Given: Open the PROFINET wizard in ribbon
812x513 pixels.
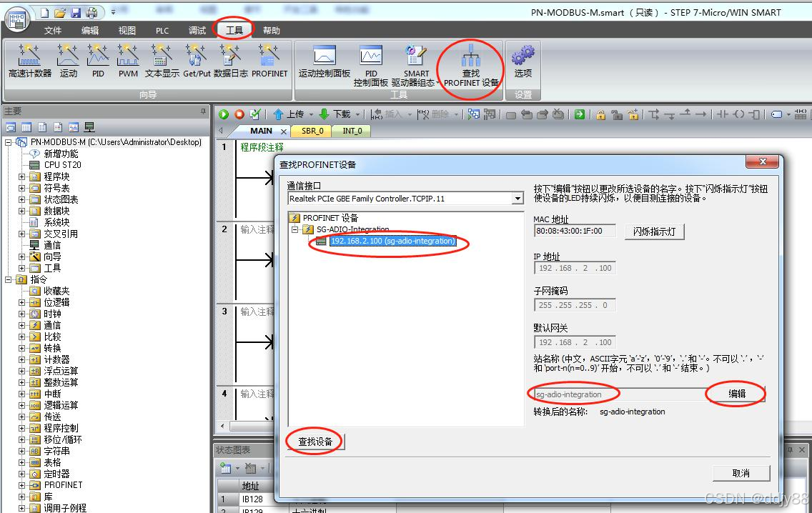Looking at the screenshot, I should tap(269, 61).
